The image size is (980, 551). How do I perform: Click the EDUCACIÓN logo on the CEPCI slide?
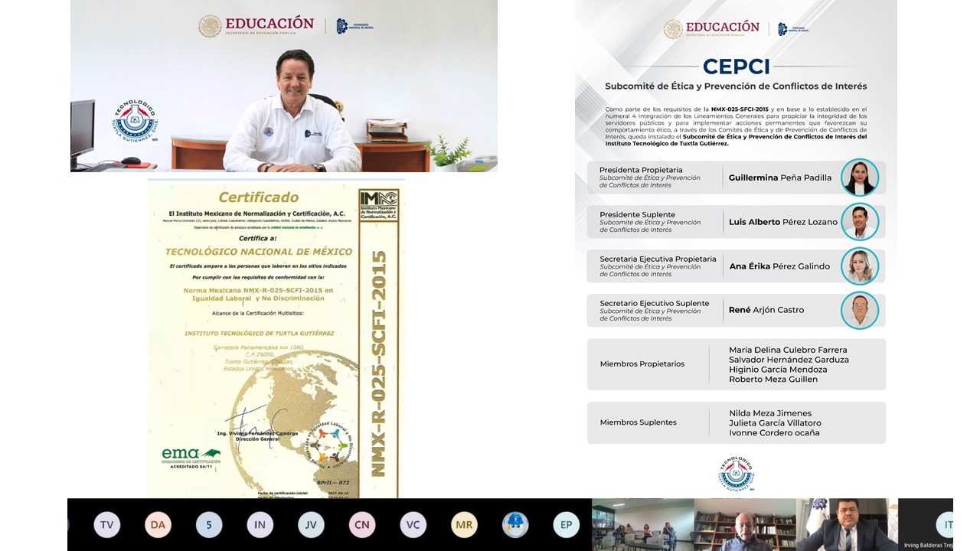[712, 29]
